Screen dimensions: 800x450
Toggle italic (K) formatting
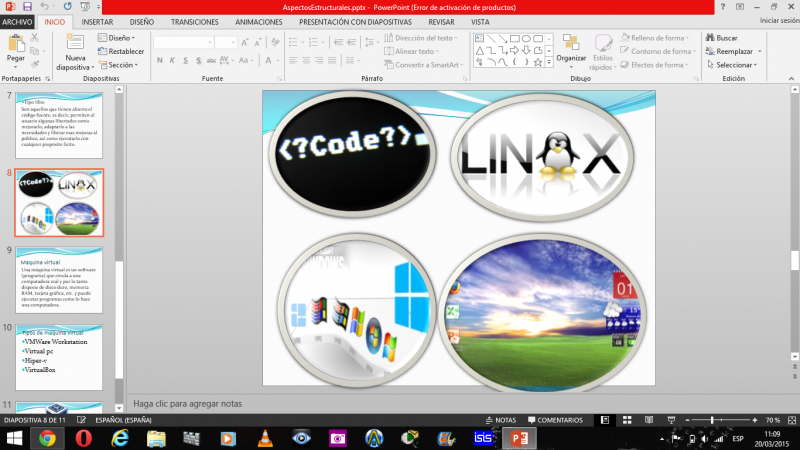[172, 60]
